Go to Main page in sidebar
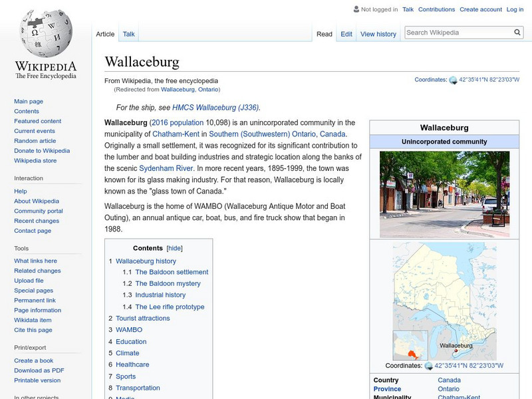 click(29, 101)
